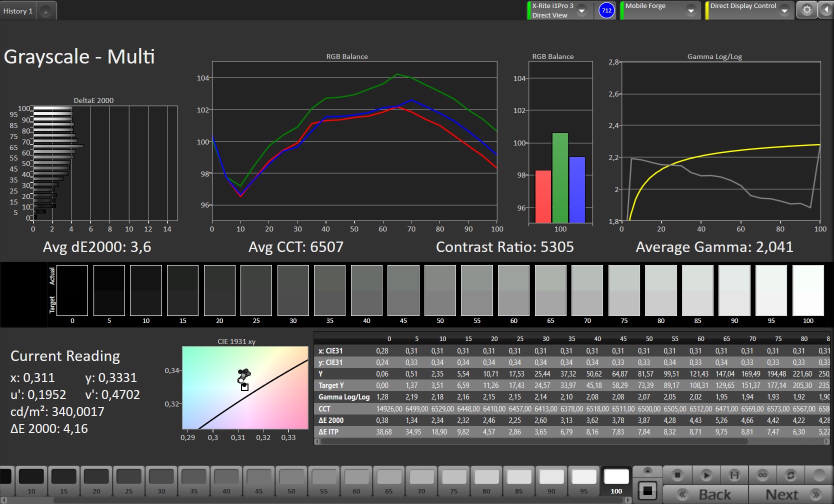This screenshot has height=504, width=834.
Task: Click the bracketed arrows icon beside play
Action: (x=734, y=475)
